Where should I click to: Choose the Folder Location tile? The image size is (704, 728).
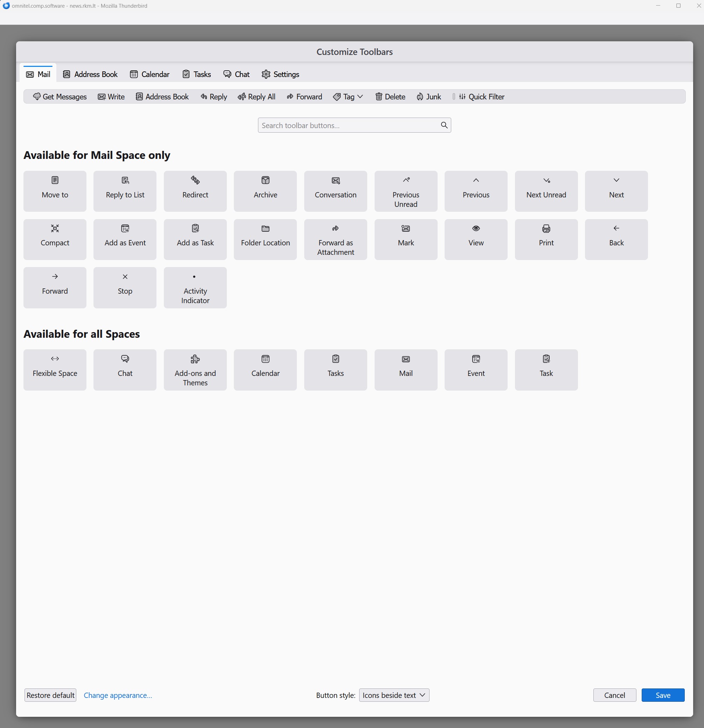[x=265, y=239]
